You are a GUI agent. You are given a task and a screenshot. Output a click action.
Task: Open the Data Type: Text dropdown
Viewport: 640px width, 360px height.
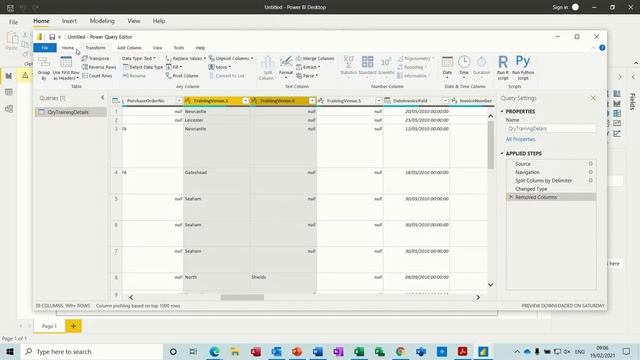(139, 58)
